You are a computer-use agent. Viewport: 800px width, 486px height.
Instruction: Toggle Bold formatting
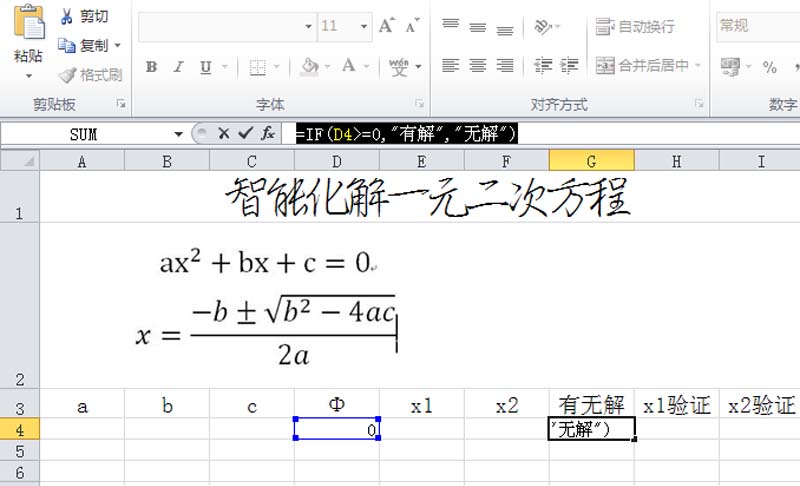pos(151,66)
